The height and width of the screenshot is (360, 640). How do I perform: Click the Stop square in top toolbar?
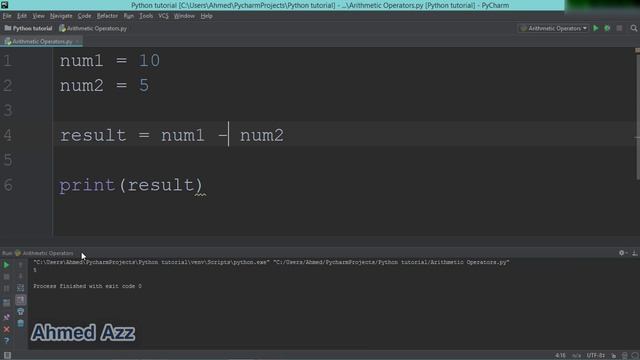coord(619,28)
